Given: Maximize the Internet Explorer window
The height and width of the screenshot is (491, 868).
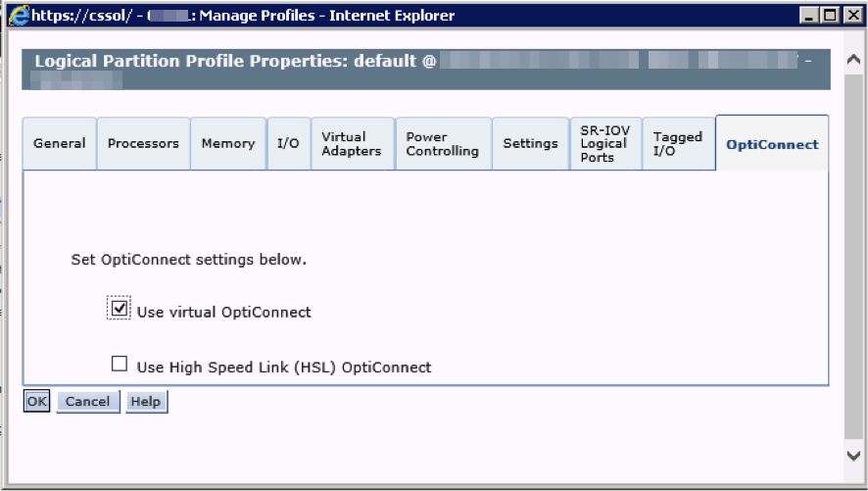Looking at the screenshot, I should pos(829,16).
